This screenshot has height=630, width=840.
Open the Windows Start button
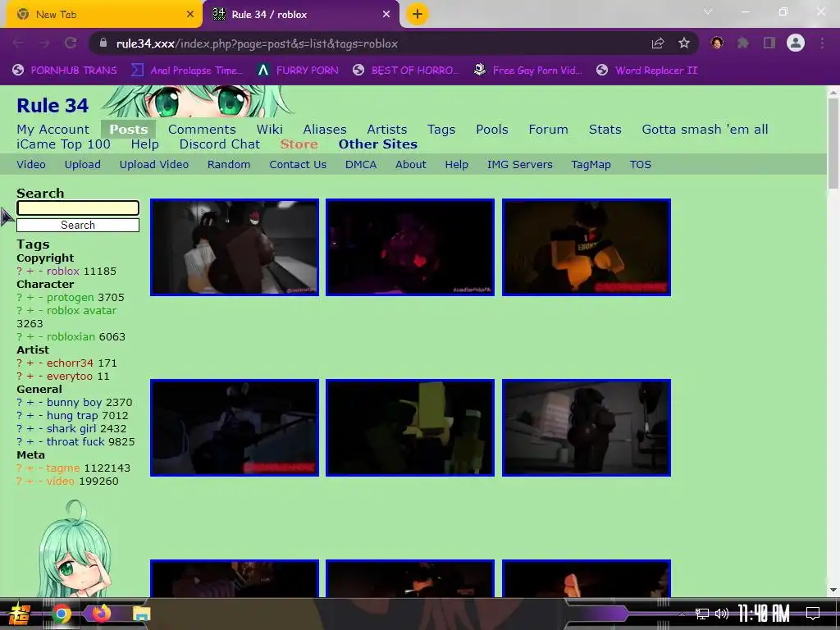click(x=20, y=614)
